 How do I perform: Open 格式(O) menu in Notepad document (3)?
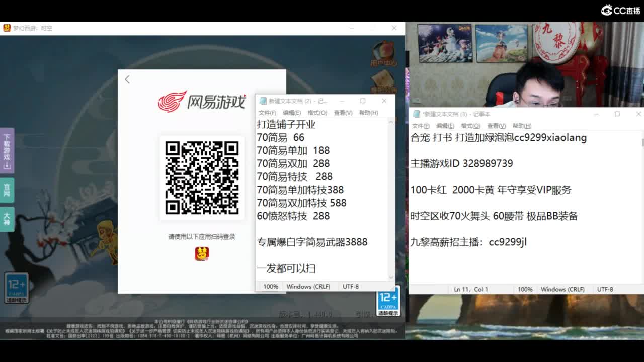pyautogui.click(x=471, y=126)
